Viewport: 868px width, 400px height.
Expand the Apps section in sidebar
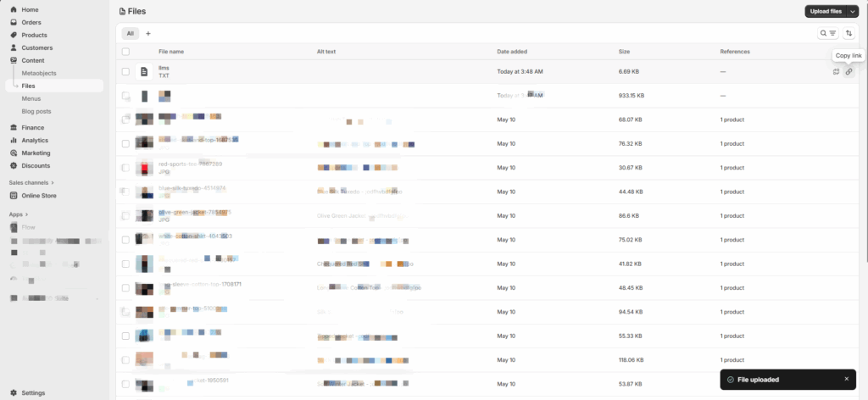tap(19, 214)
